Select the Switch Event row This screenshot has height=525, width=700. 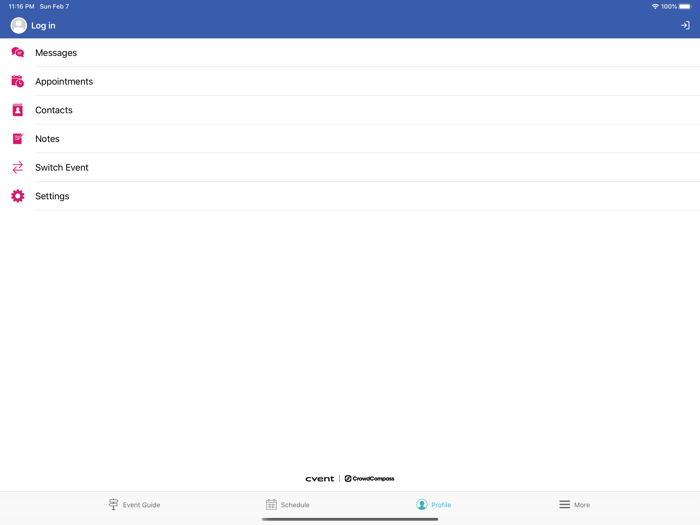point(350,167)
